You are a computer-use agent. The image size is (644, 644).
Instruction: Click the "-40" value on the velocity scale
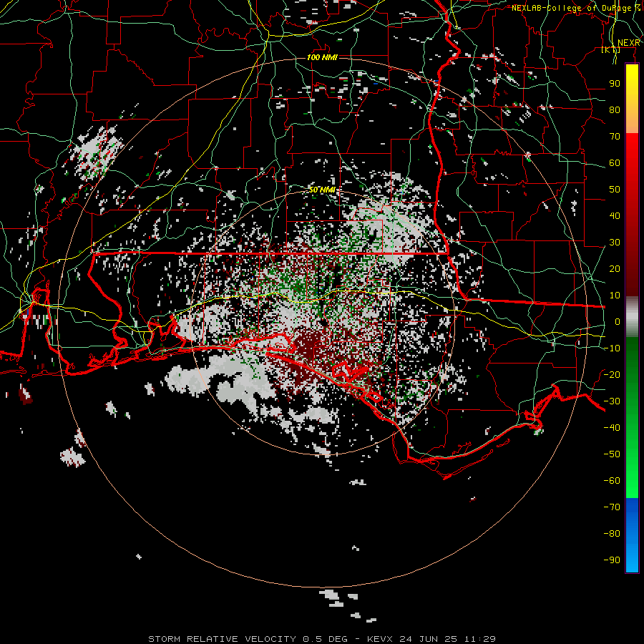coord(612,428)
